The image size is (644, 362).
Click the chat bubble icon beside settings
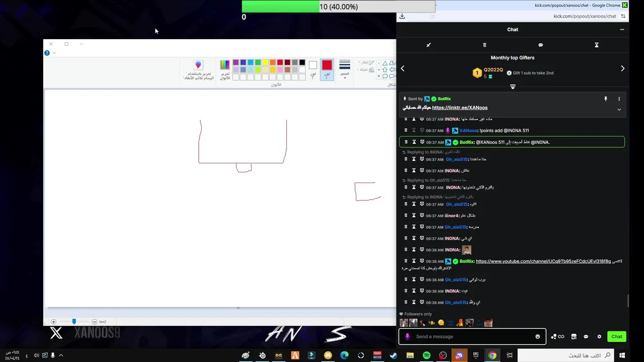pos(586,337)
